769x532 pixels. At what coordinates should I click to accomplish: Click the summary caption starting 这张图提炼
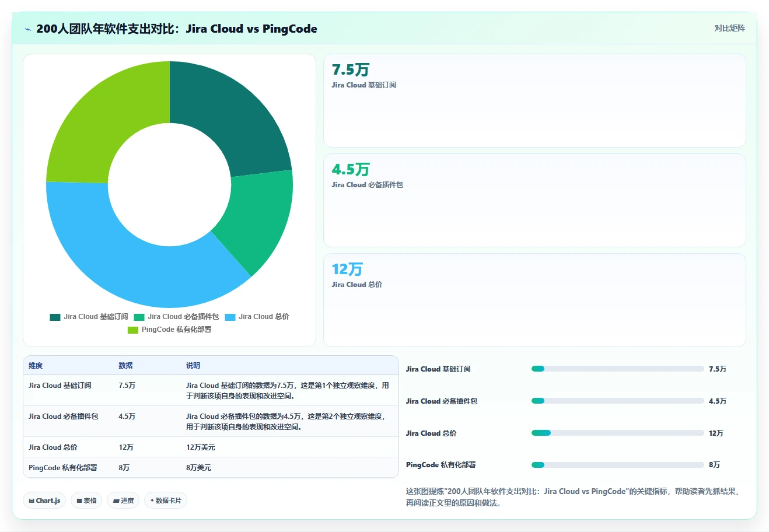click(x=573, y=497)
